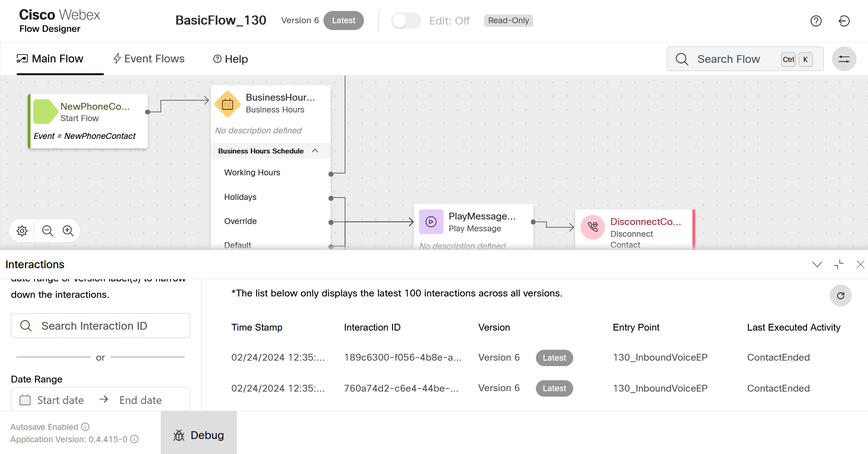This screenshot has width=868, height=454.
Task: Open help via question mark icon in header
Action: coord(816,21)
